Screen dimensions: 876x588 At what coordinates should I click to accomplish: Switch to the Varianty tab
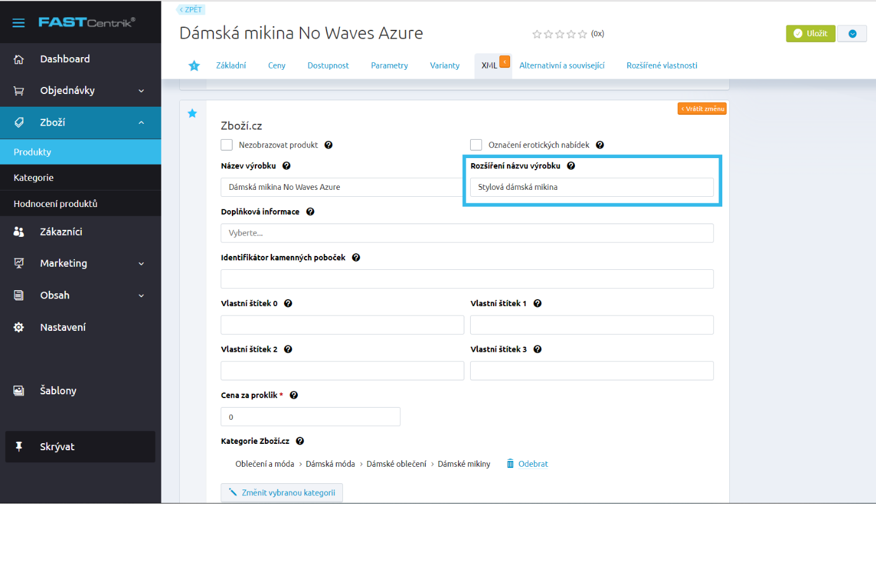pyautogui.click(x=445, y=65)
